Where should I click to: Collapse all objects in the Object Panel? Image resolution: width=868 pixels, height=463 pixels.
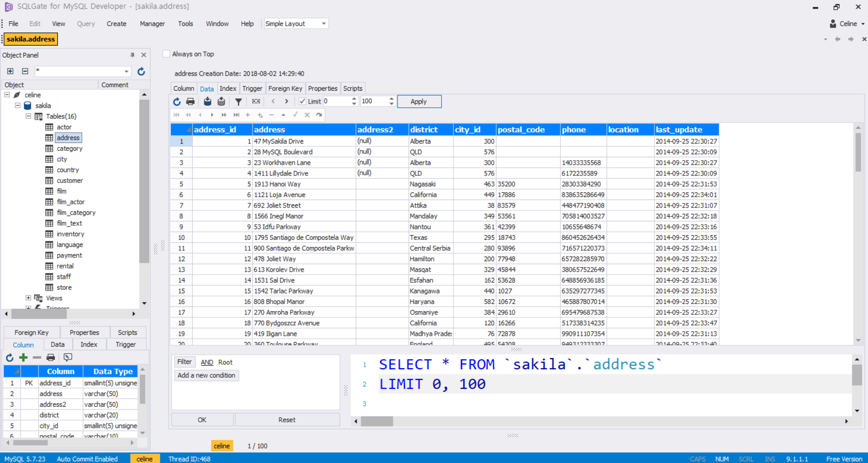[25, 71]
